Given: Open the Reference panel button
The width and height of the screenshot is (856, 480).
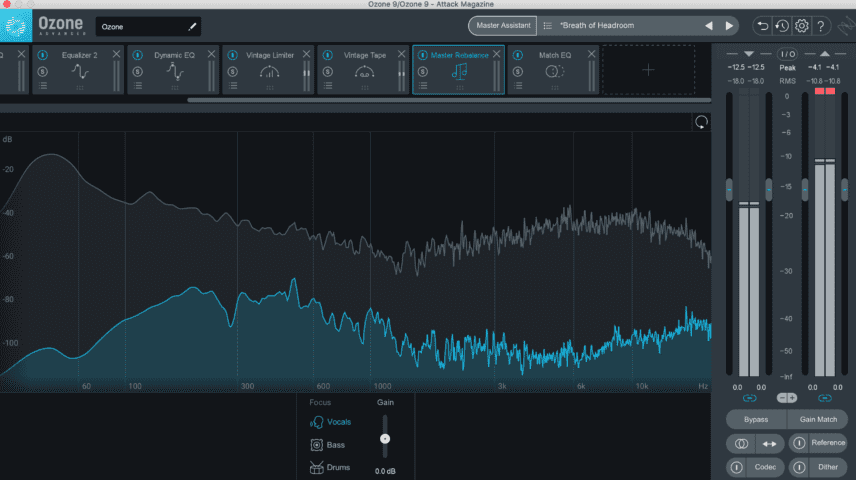Looking at the screenshot, I should point(828,443).
